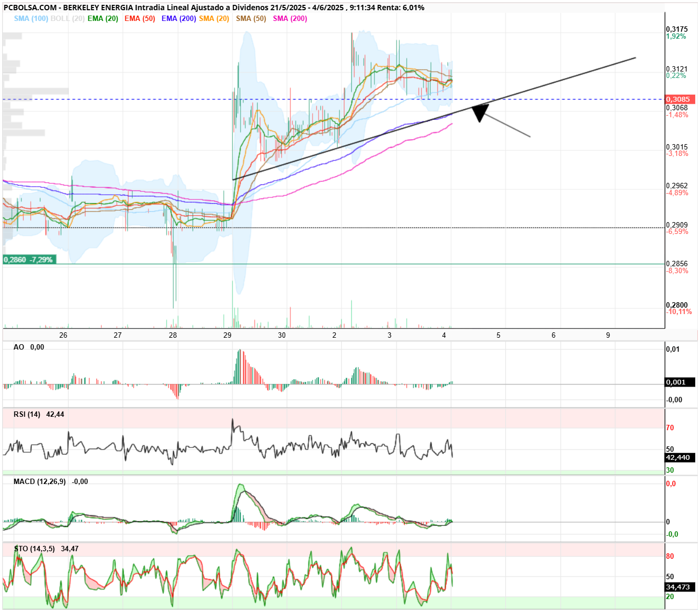Click the 50 level on RSI scale
The height and width of the screenshot is (612, 700).
670,449
